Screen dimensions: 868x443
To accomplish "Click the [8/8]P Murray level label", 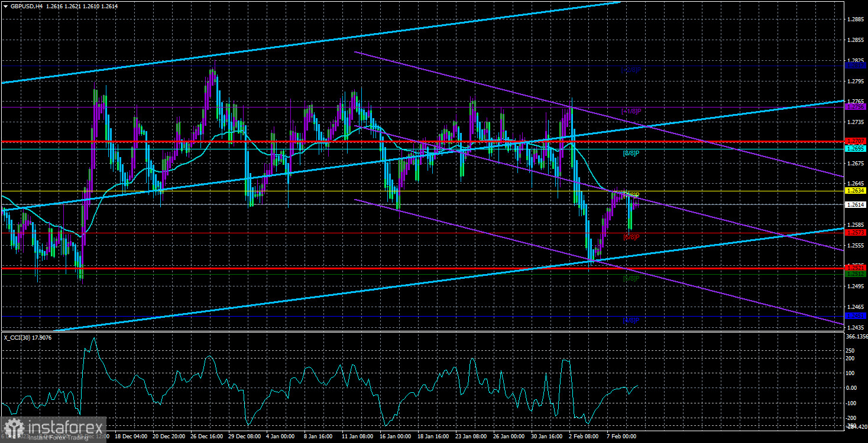I will click(631, 153).
